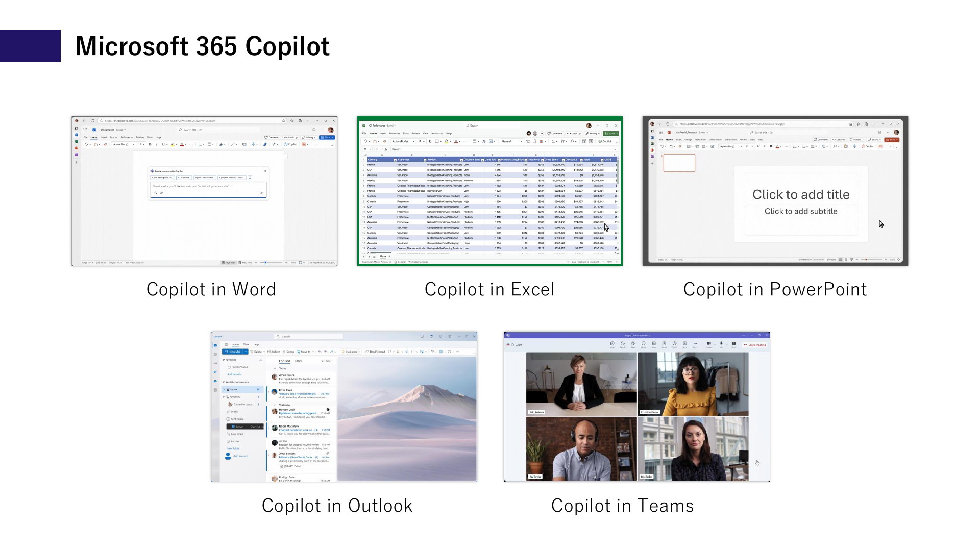Choose the 'A press release for' suggestion chip
980x551 pixels.
[205, 178]
